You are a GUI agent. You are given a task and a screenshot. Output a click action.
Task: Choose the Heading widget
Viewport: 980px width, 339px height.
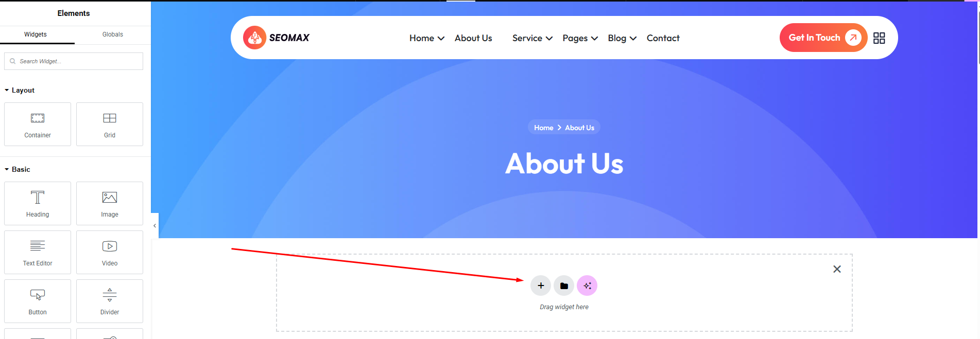[x=38, y=203]
